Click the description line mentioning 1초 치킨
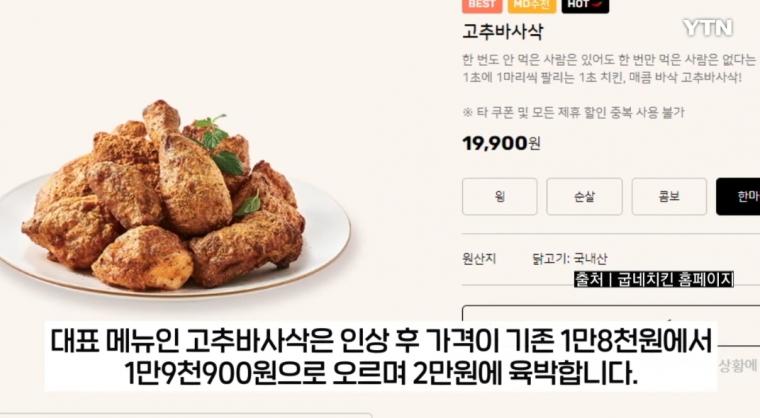 [x=602, y=78]
